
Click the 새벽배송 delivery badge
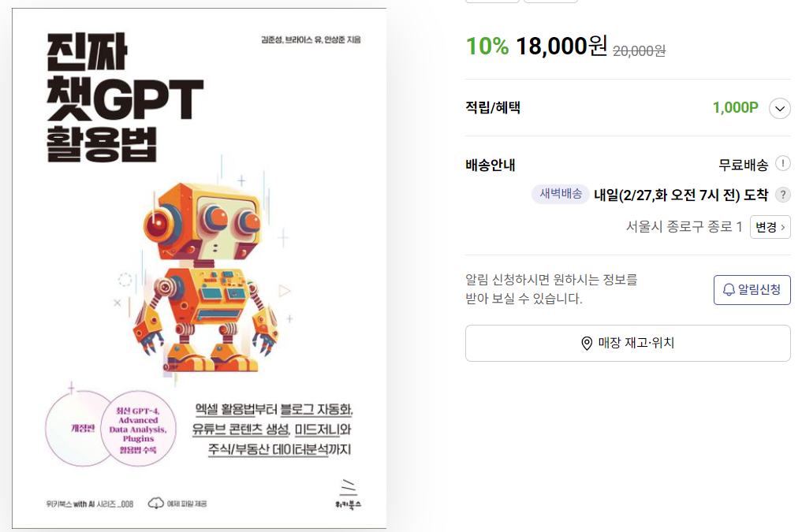[561, 194]
